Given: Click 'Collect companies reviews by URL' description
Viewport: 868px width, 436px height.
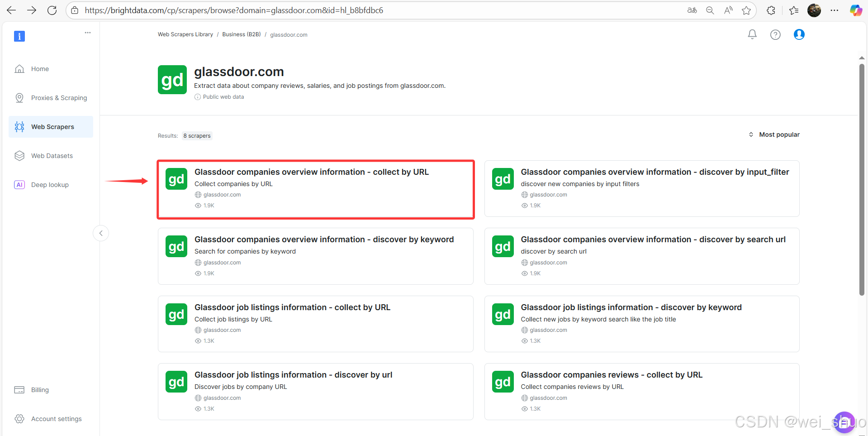Looking at the screenshot, I should click(x=572, y=387).
